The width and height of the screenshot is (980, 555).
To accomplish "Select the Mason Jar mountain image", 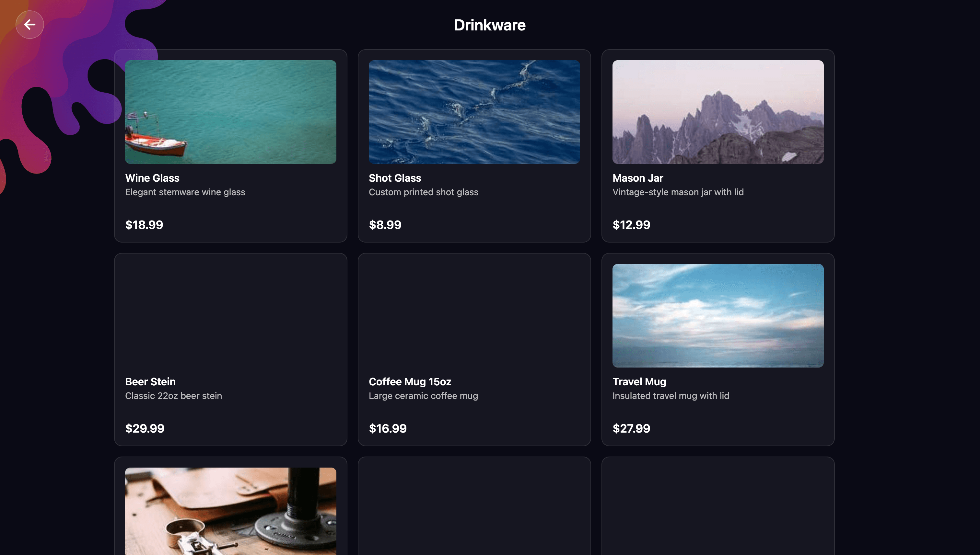I will tap(717, 112).
